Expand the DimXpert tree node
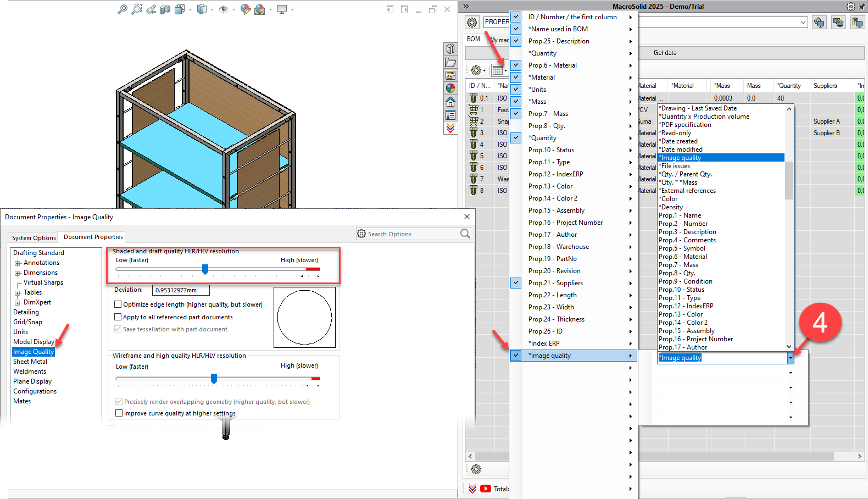 (x=18, y=303)
